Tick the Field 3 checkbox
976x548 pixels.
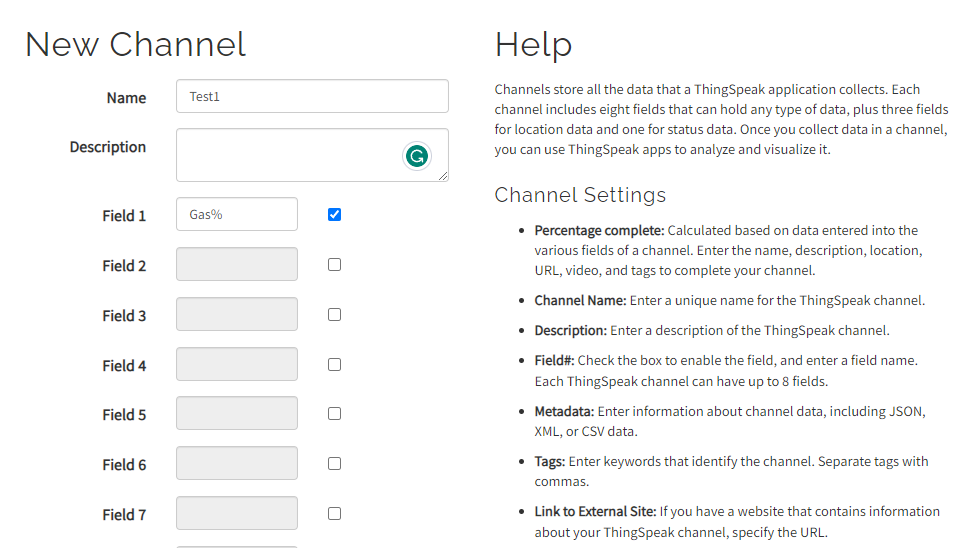pyautogui.click(x=334, y=314)
